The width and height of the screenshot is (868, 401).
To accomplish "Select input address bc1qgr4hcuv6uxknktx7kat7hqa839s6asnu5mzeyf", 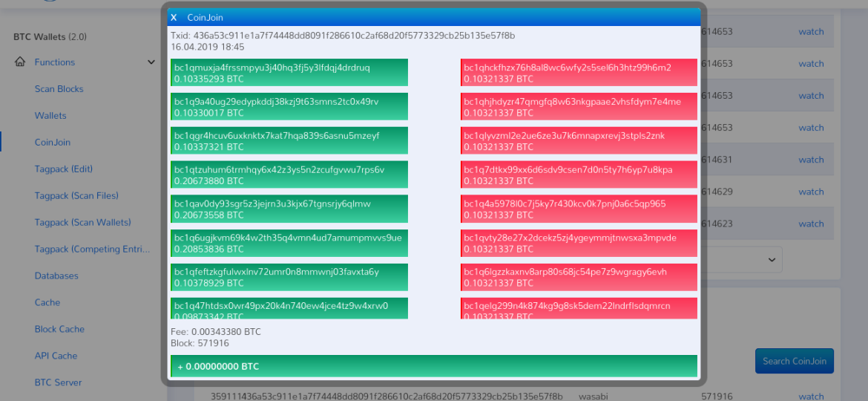I will tap(289, 140).
